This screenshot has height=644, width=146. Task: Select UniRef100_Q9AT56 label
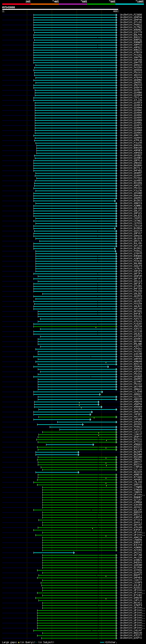[131, 58]
